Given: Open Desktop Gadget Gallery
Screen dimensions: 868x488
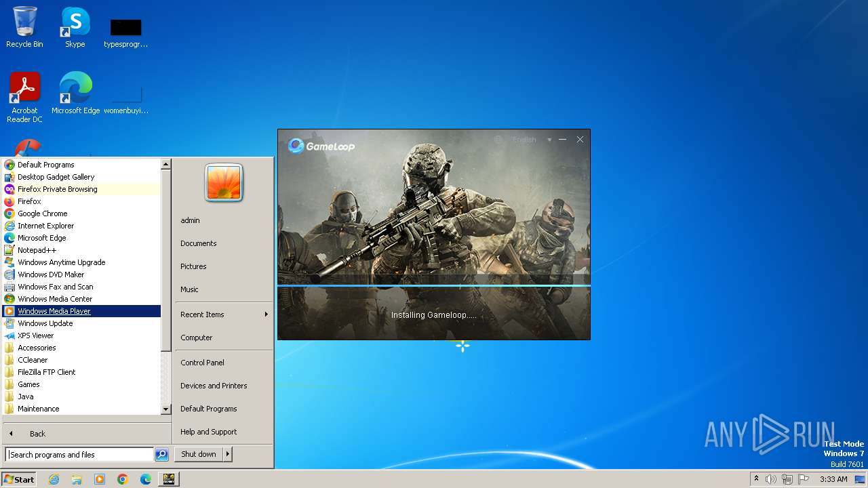Looking at the screenshot, I should point(81,177).
